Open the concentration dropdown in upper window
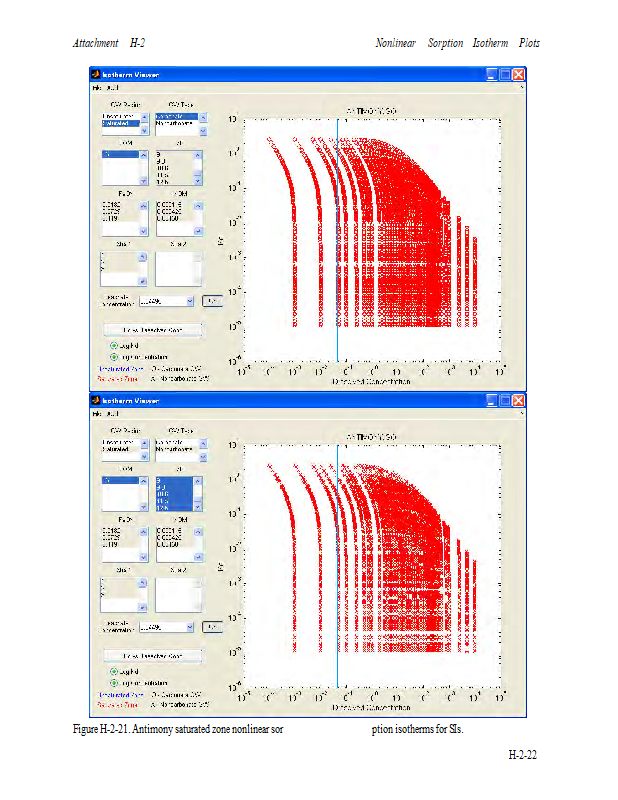 coord(188,300)
